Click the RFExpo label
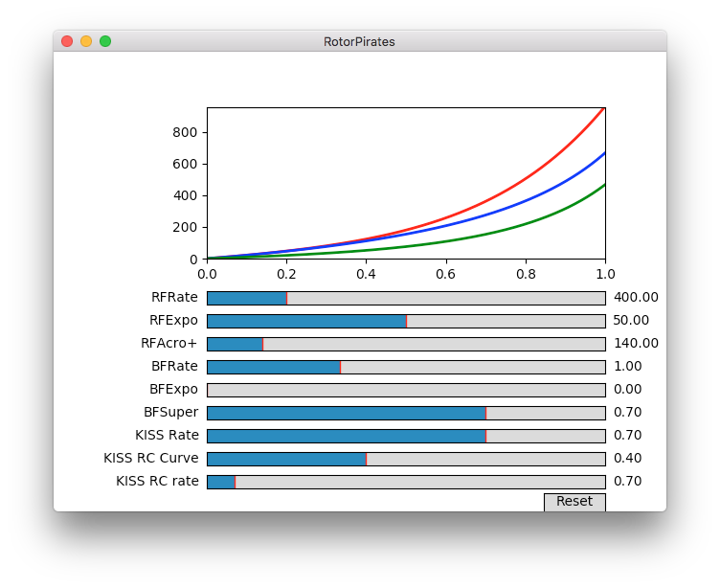720x588 pixels. click(173, 321)
